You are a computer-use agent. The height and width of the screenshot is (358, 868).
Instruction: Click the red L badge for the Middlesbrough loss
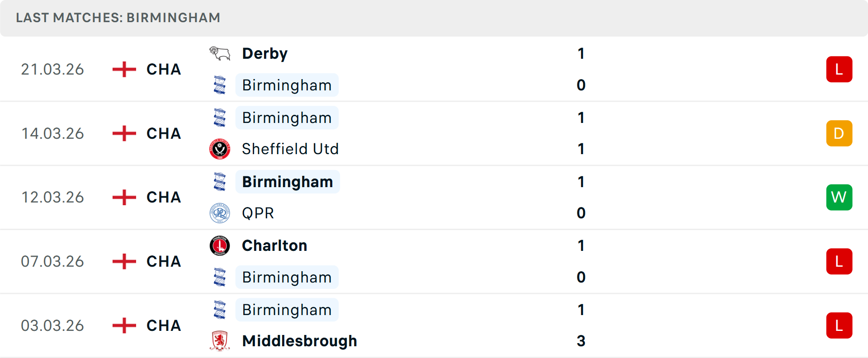pos(839,325)
